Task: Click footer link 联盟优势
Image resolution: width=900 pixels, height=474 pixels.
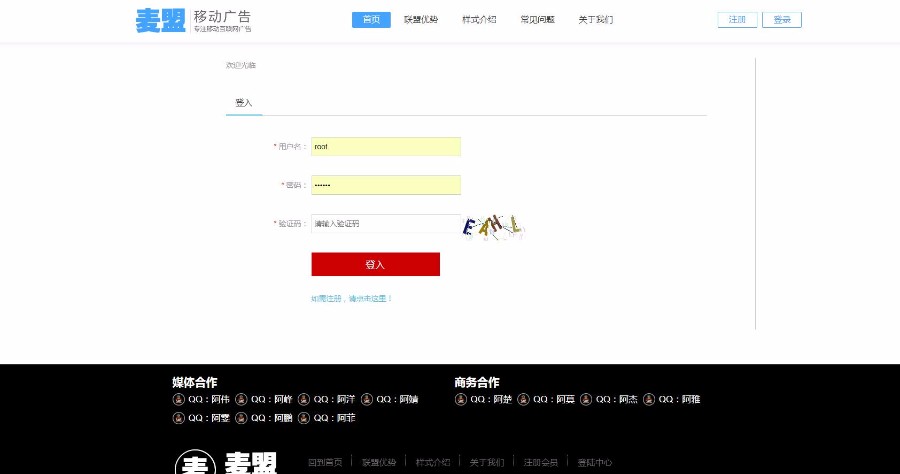Action: (x=379, y=463)
